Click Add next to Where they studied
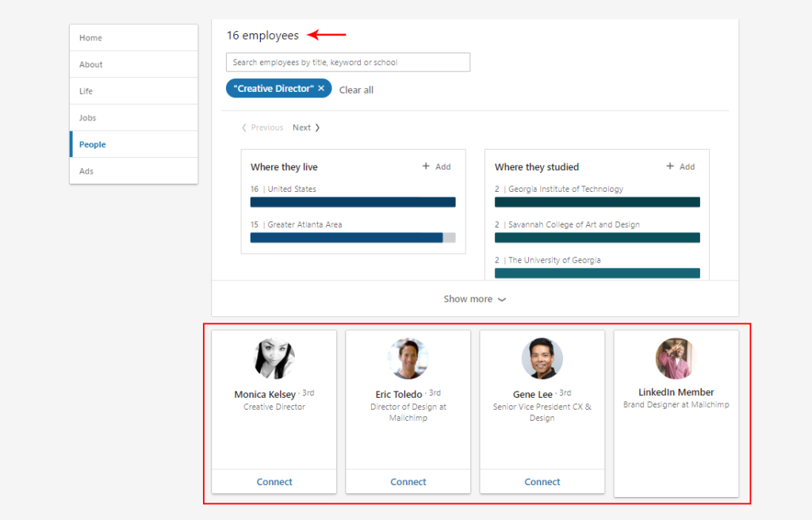The width and height of the screenshot is (812, 520). pyautogui.click(x=681, y=166)
